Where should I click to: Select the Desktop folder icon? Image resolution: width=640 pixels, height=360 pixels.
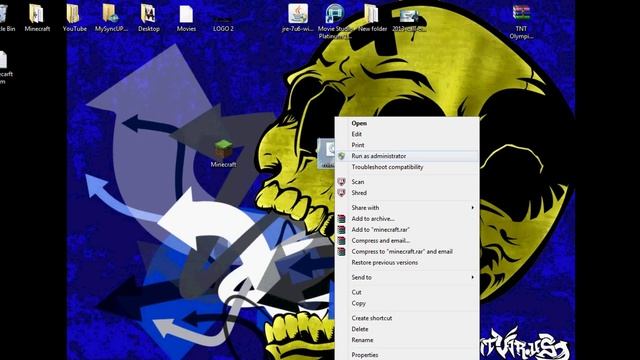click(x=148, y=14)
